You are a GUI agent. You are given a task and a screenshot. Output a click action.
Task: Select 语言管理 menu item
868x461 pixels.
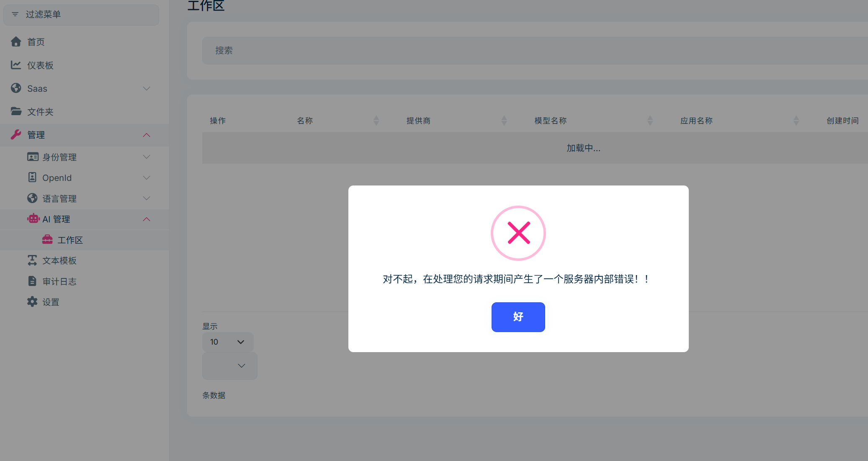[59, 198]
